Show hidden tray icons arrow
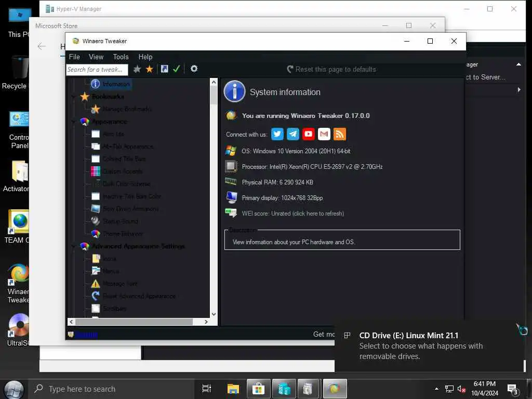Image resolution: width=532 pixels, height=399 pixels. (436, 389)
